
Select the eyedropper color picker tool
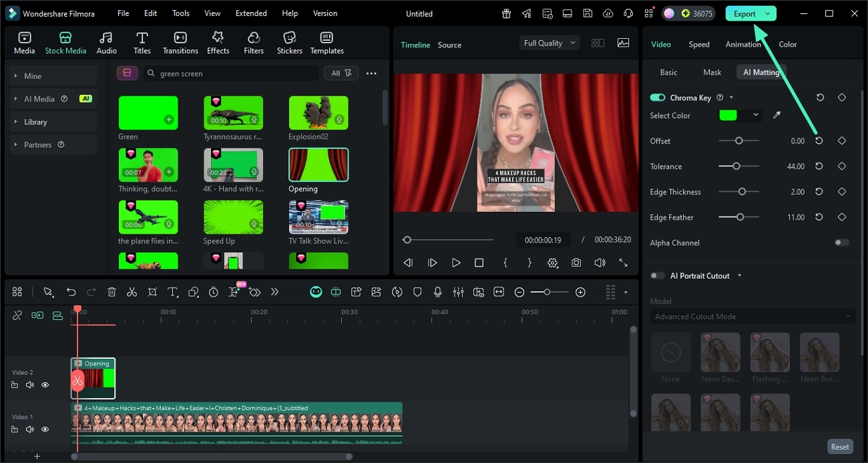(x=777, y=116)
